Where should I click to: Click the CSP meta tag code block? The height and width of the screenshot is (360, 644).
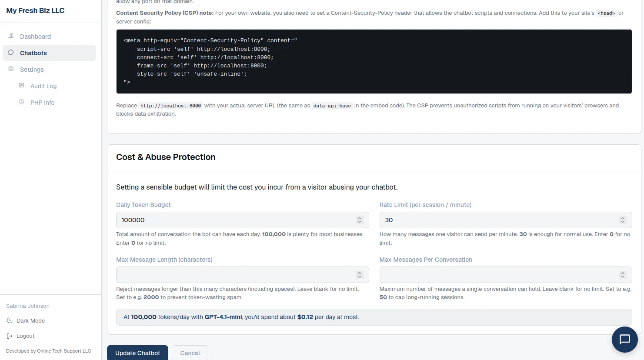coord(374,61)
